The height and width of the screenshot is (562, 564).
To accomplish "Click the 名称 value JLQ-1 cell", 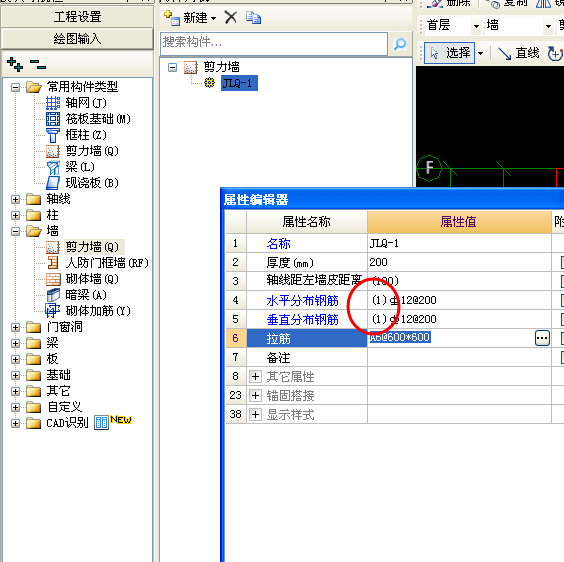I will pos(459,243).
